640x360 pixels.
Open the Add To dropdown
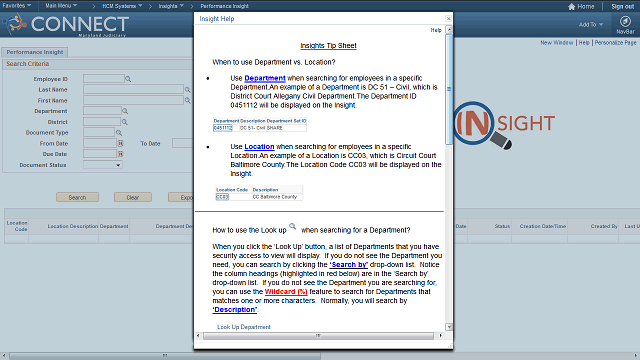click(591, 24)
